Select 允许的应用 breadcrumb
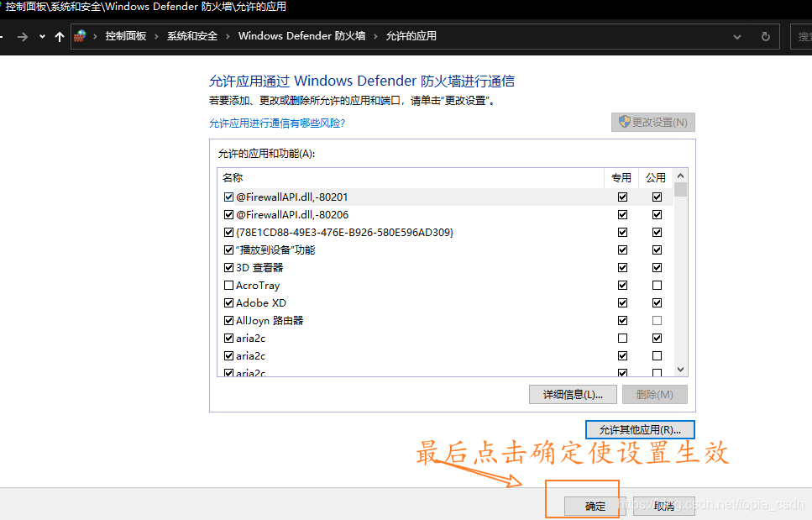This screenshot has height=520, width=812. 411,36
